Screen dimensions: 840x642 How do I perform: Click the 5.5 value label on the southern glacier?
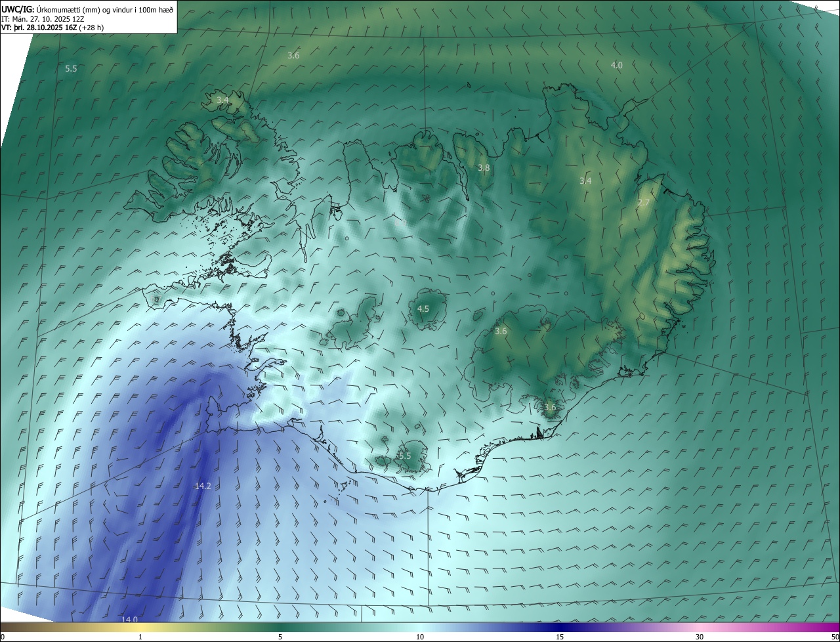[404, 456]
